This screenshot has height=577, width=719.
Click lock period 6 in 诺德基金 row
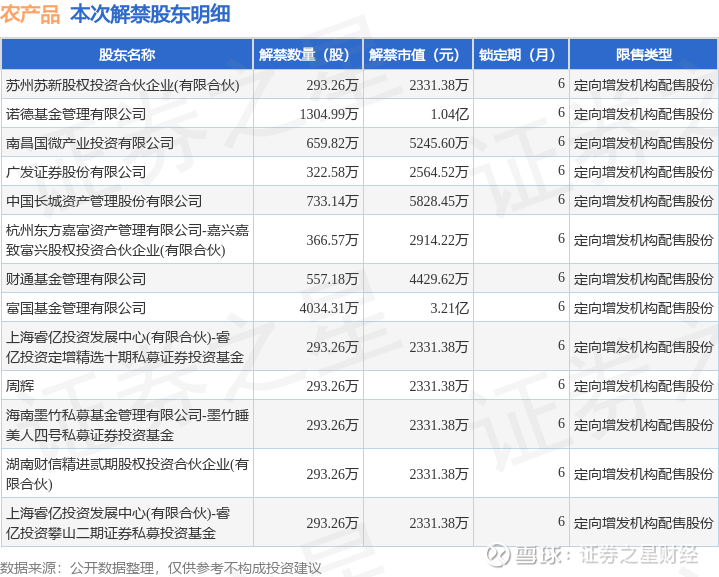click(561, 112)
